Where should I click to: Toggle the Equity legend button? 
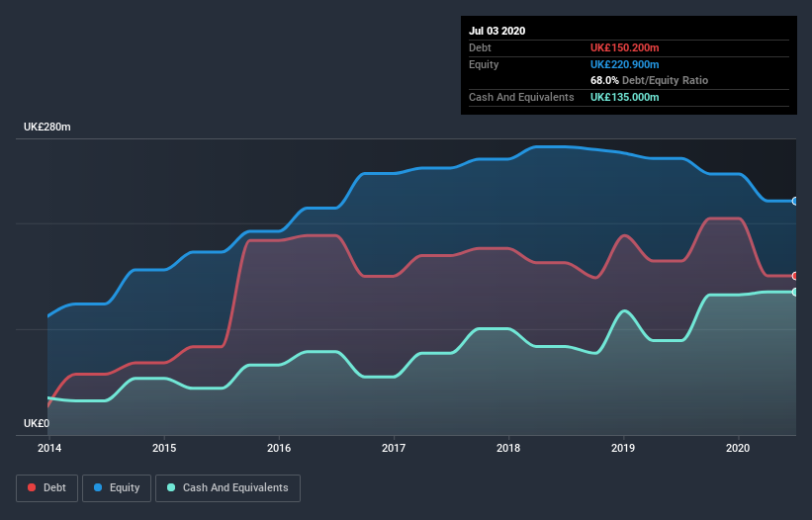click(117, 488)
